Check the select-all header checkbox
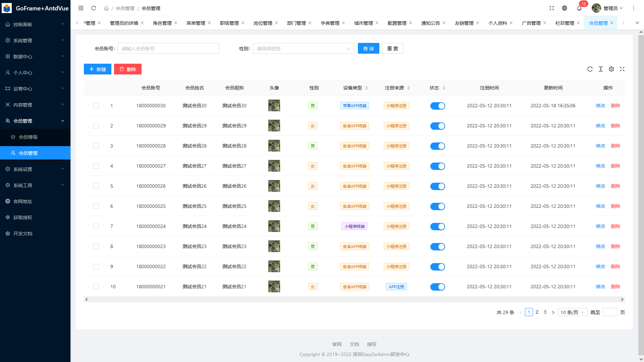 tap(96, 88)
